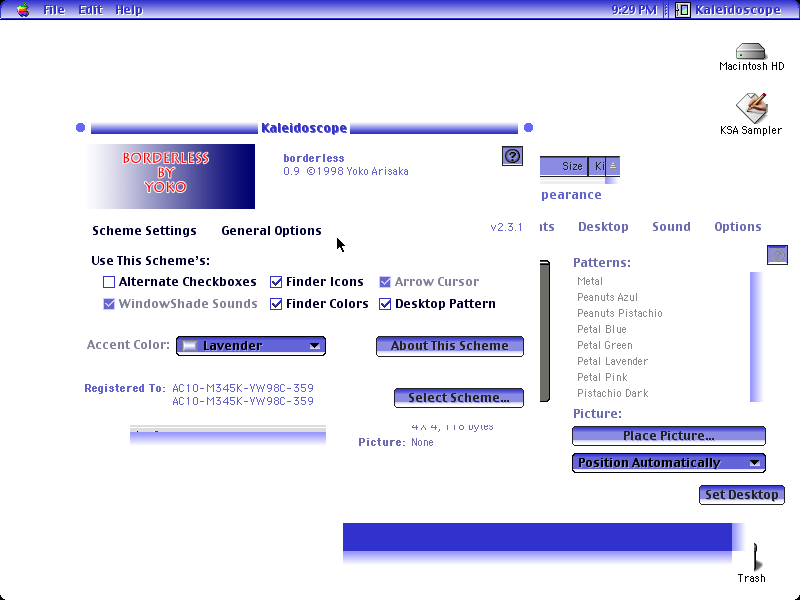Click the Trash icon
Viewport: 800px width, 600px height.
[755, 557]
